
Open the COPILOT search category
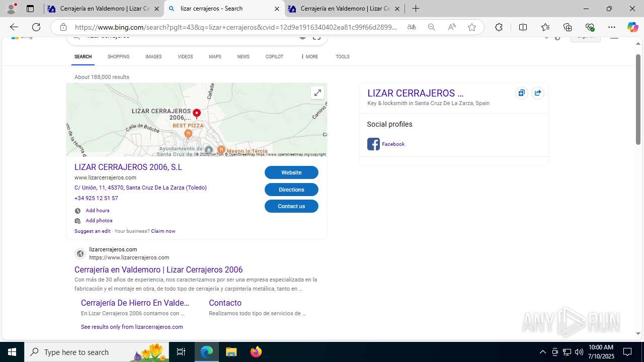(274, 57)
